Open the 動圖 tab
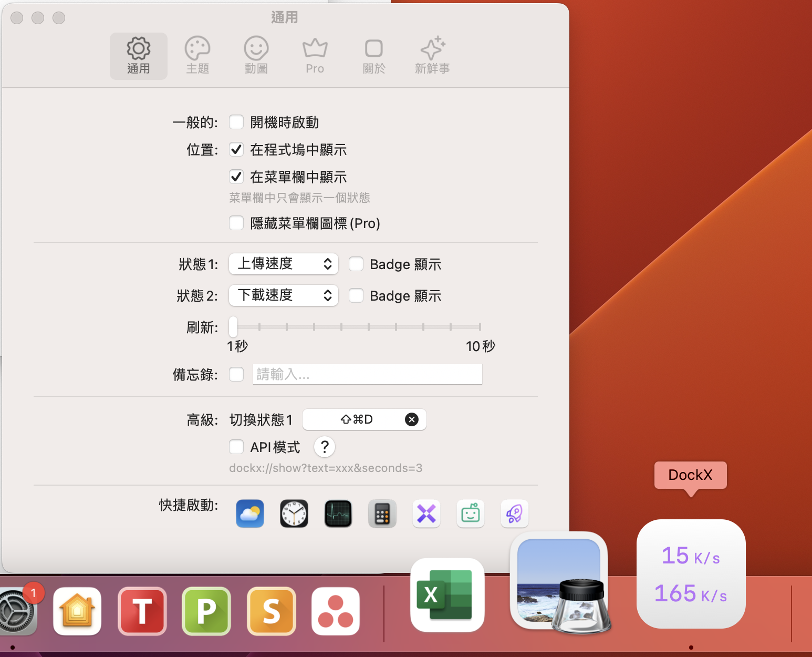812x657 pixels. point(256,56)
